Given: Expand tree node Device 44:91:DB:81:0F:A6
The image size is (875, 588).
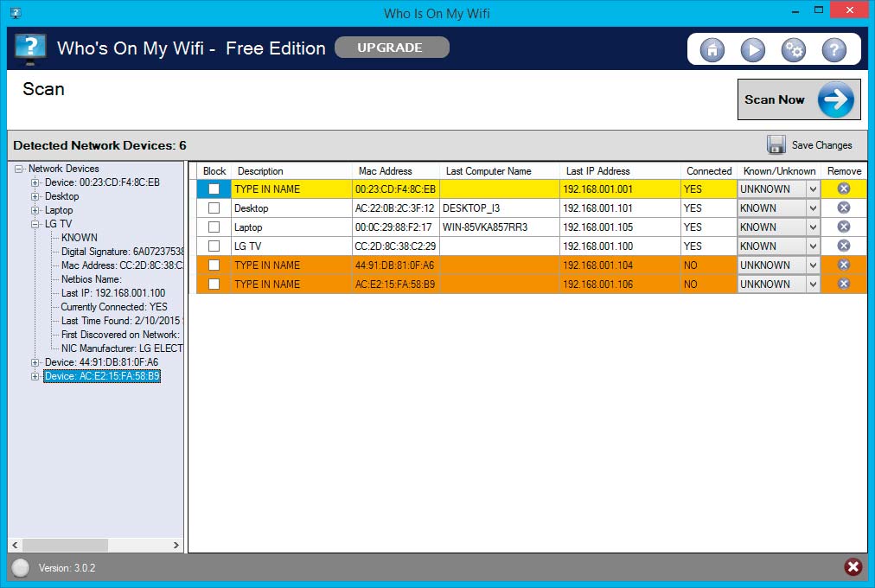Looking at the screenshot, I should click(35, 362).
